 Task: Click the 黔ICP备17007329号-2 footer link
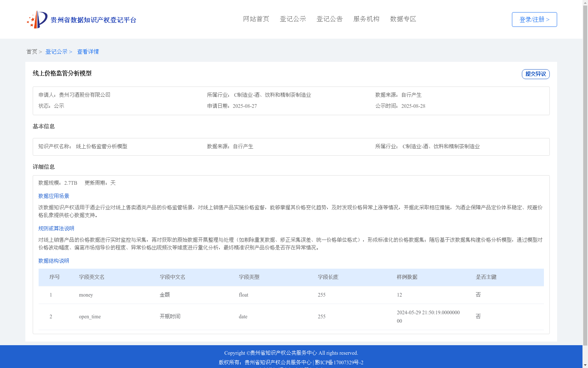click(339, 362)
